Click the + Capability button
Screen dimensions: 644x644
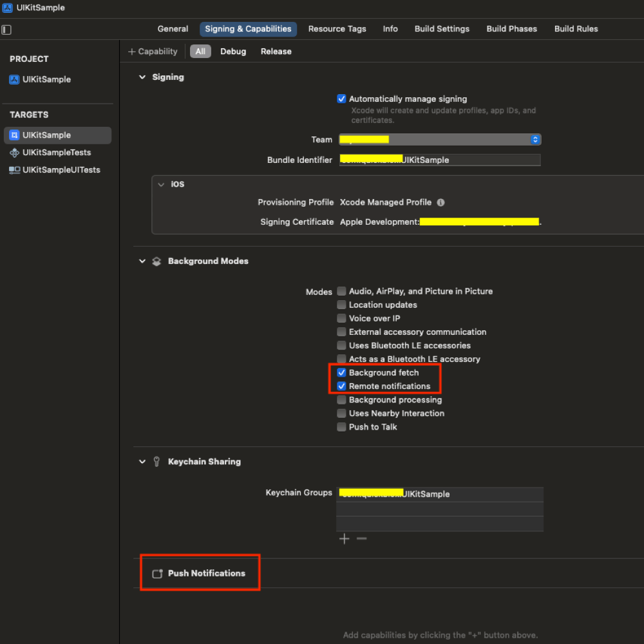(x=153, y=52)
